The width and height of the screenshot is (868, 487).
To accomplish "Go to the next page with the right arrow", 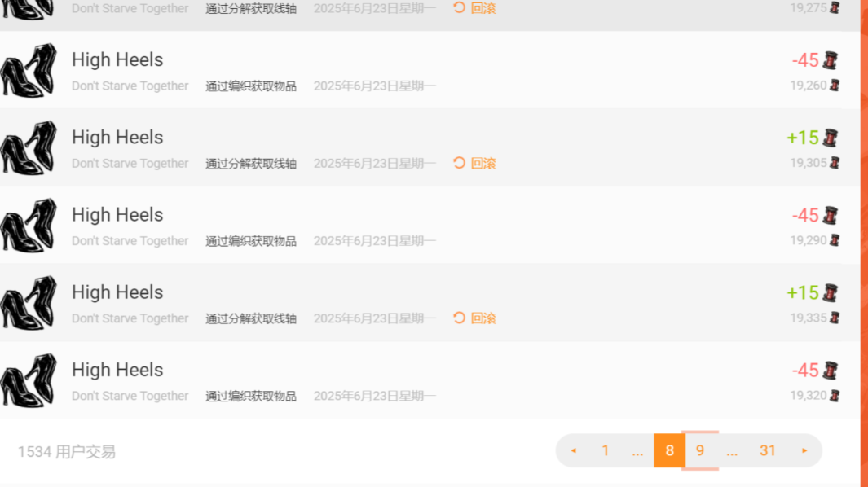I will tap(804, 450).
